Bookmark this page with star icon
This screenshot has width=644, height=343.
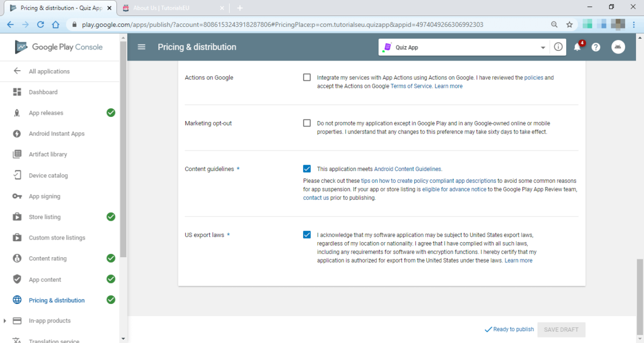(569, 25)
